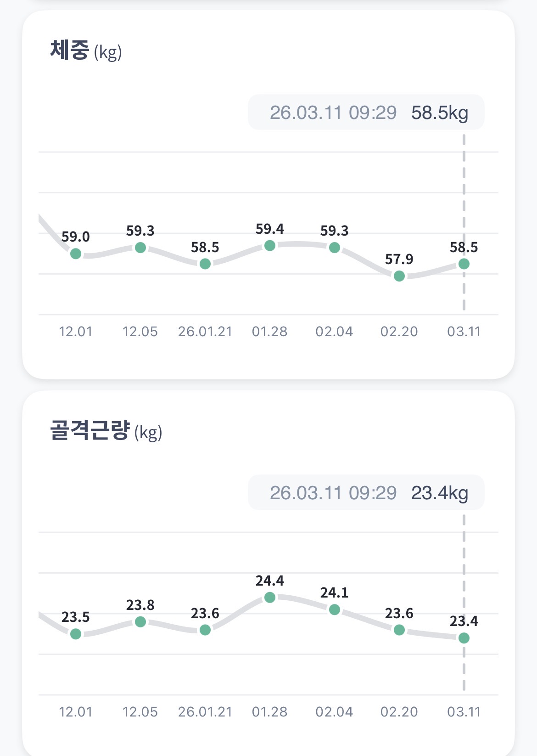Tap the 26.01.21 weight point showing 58.5
537x756 pixels.
[x=205, y=264]
